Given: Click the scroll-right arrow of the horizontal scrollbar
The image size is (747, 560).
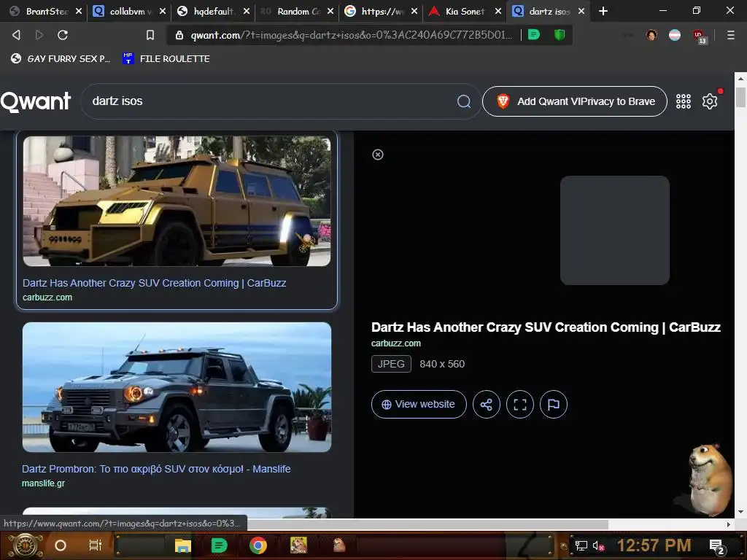Looking at the screenshot, I should [729, 524].
